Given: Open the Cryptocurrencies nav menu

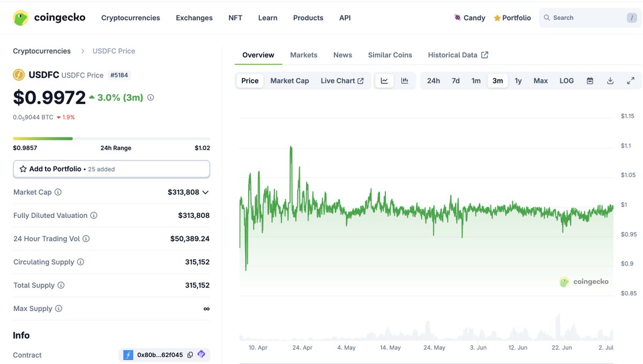Looking at the screenshot, I should click(131, 18).
